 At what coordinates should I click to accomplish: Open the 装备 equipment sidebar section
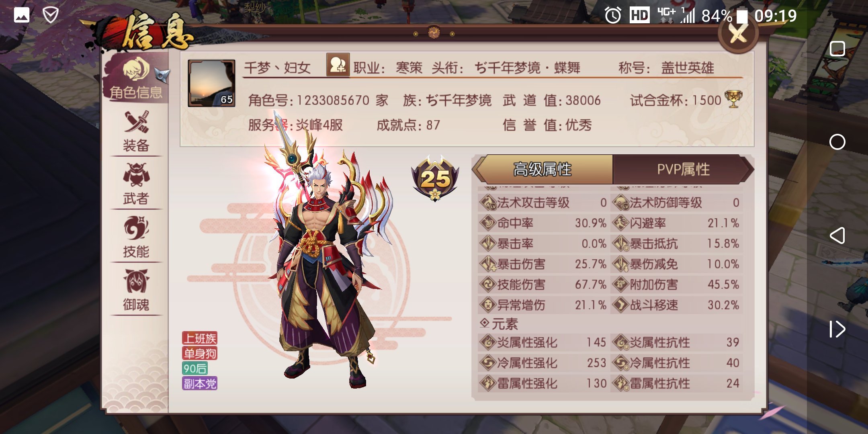tap(136, 131)
